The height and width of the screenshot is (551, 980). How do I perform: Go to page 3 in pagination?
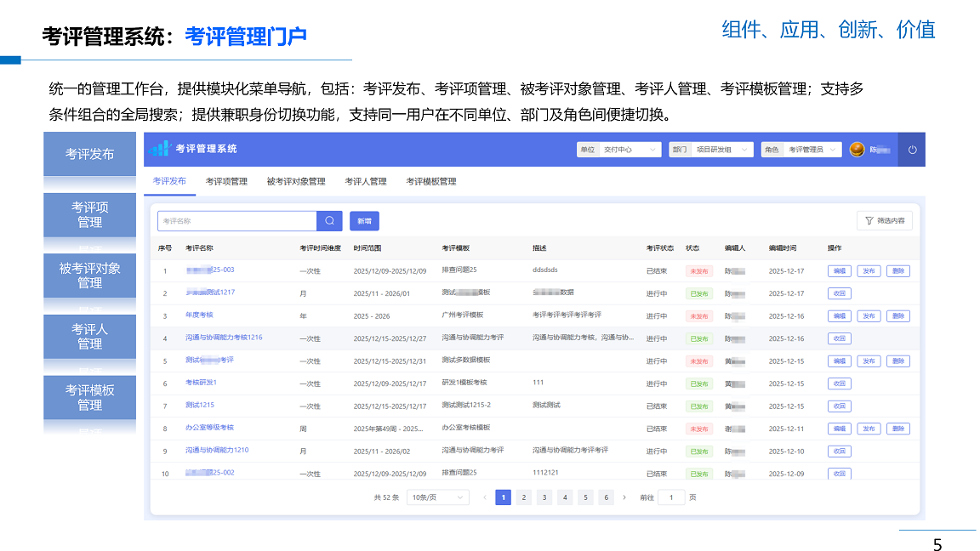tap(544, 497)
